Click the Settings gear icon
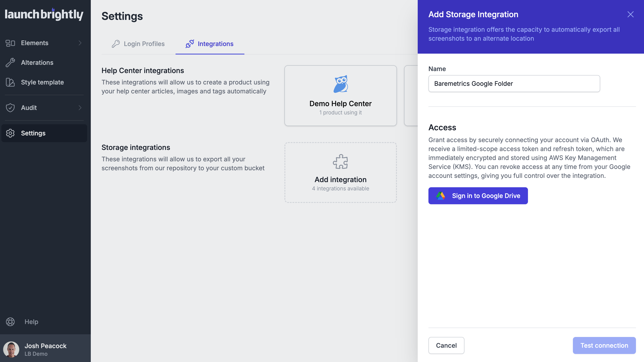Image resolution: width=644 pixels, height=362 pixels. tap(10, 133)
